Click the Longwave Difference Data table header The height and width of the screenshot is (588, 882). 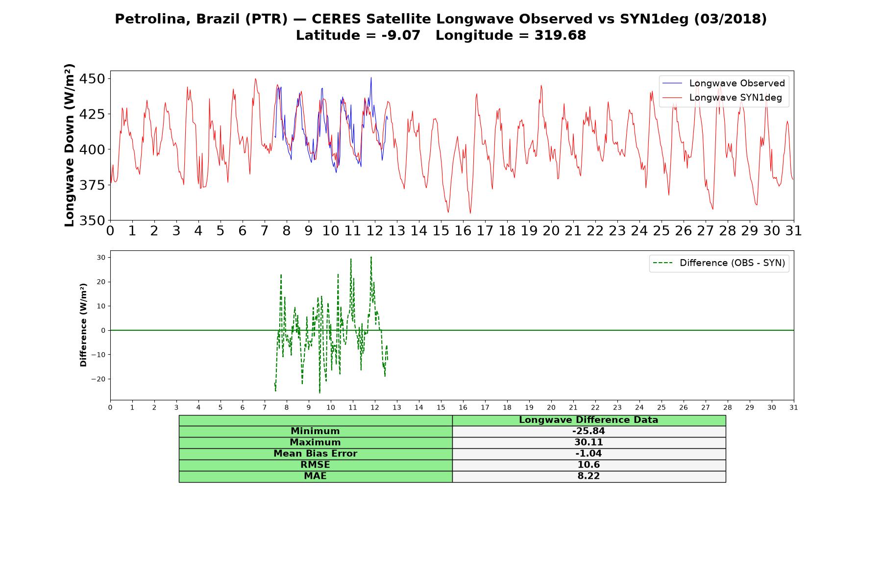coord(589,420)
